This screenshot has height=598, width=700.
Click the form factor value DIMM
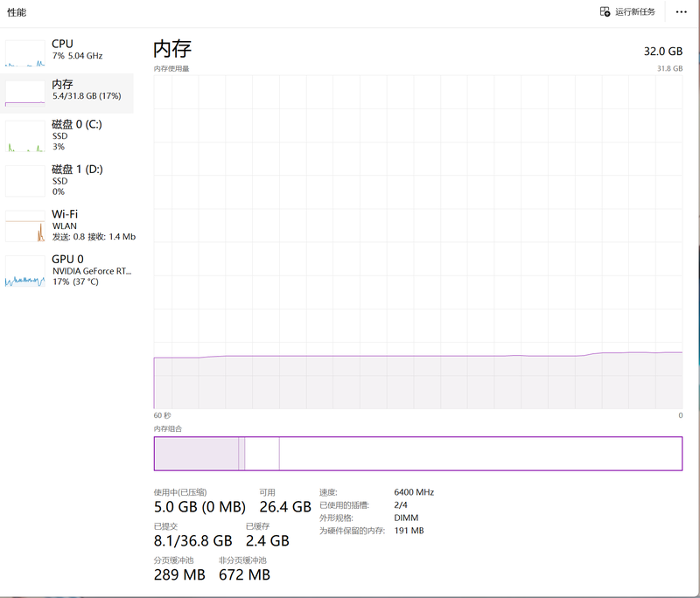[406, 518]
